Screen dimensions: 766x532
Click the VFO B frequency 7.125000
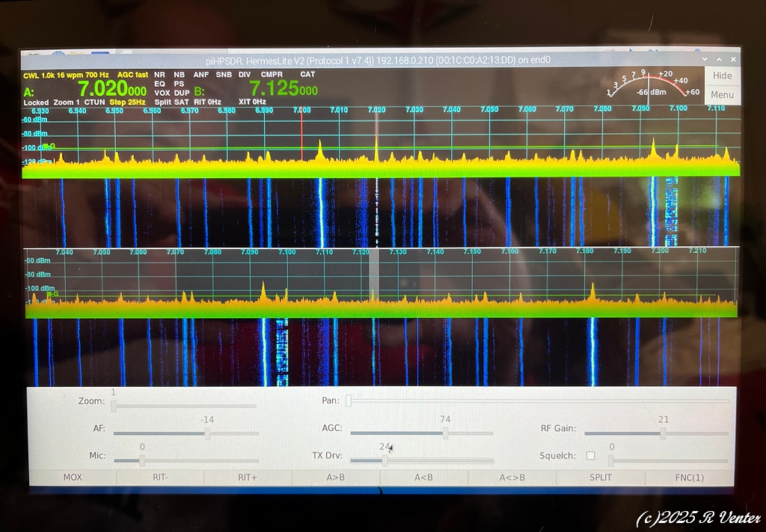(284, 90)
